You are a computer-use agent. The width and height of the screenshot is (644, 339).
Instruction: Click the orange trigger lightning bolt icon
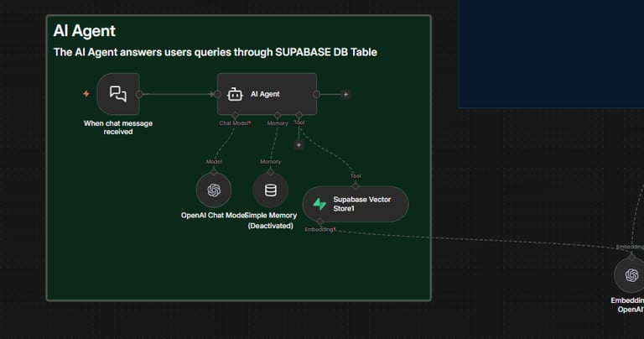coord(86,94)
